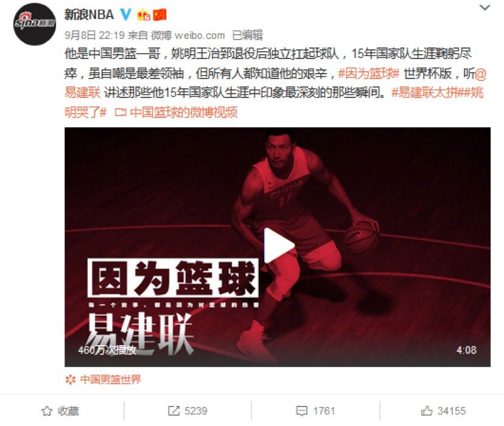Click the 因为篮球 video thumbnail title

tap(173, 278)
